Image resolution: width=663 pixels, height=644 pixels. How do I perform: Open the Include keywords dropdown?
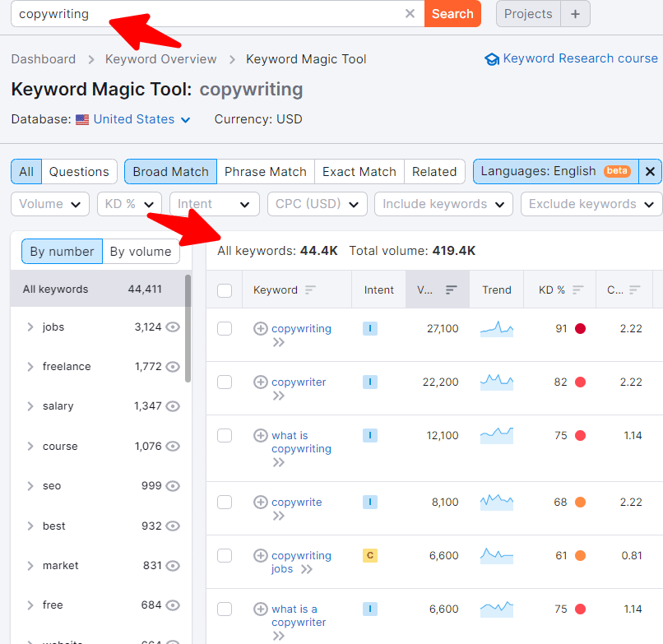[x=443, y=204]
